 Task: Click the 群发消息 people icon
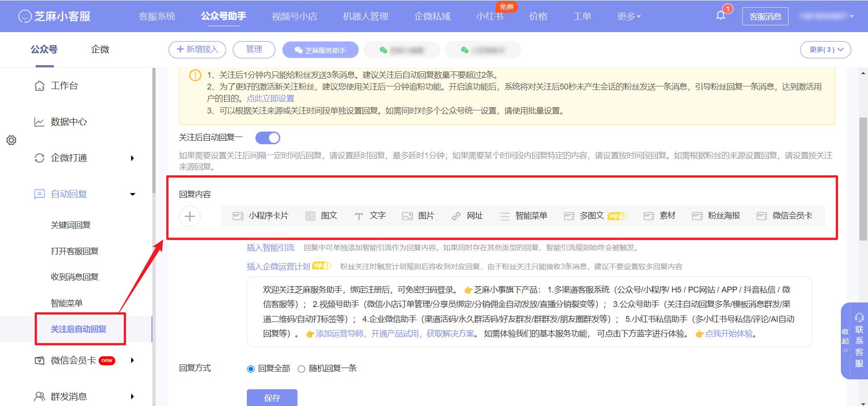39,397
